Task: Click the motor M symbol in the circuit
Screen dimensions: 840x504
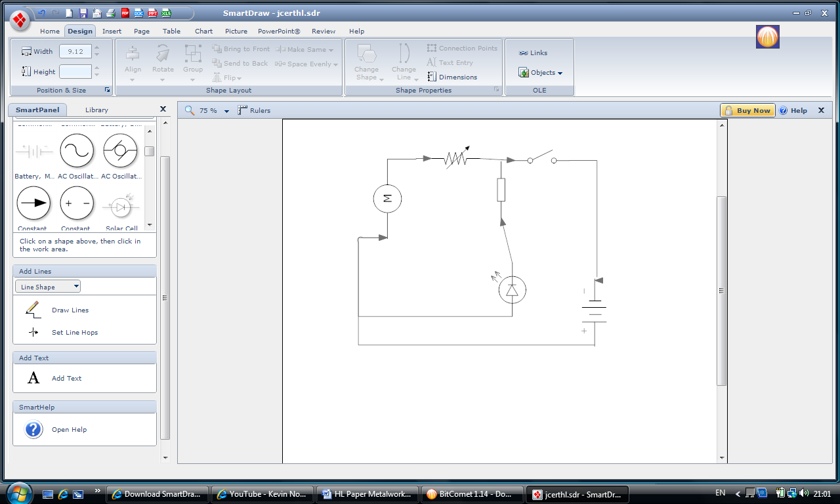Action: [x=387, y=198]
